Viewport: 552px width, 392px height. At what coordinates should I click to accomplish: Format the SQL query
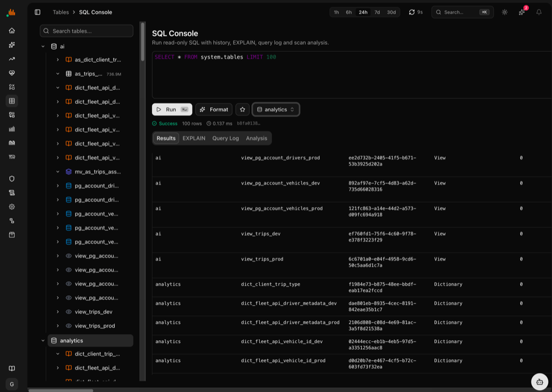(x=214, y=109)
